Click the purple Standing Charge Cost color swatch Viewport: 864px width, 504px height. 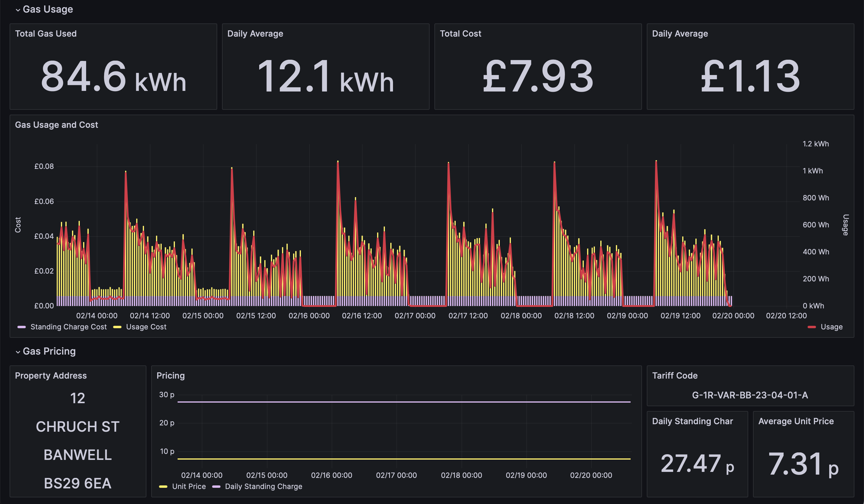[x=22, y=327]
